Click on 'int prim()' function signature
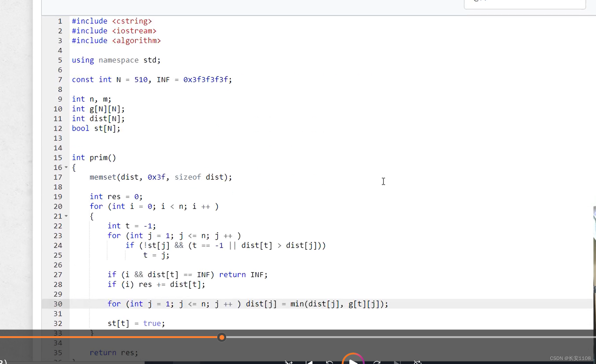Viewport: 596px width, 364px height. pos(94,158)
